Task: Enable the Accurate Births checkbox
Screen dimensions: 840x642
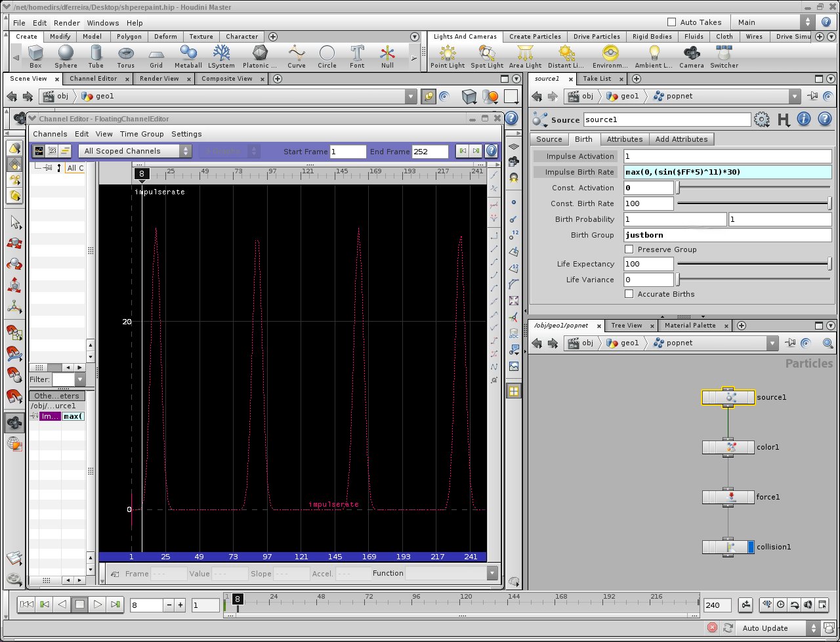Action: tap(629, 294)
